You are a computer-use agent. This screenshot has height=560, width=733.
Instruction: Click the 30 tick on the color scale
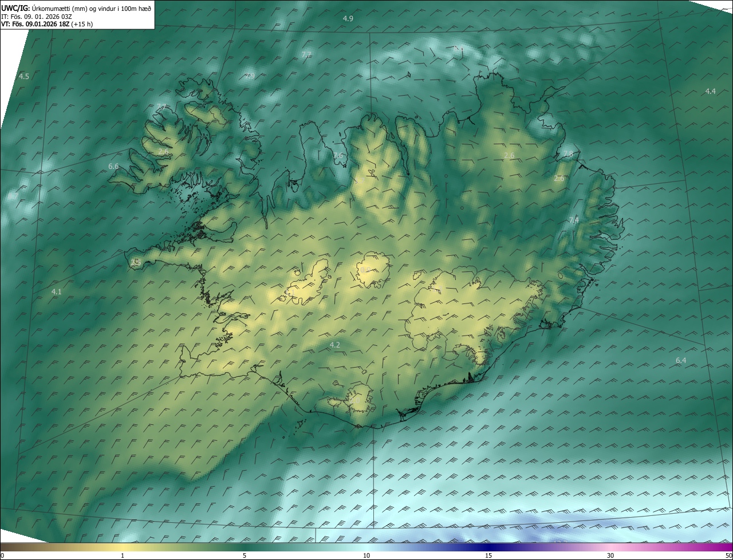click(x=610, y=555)
